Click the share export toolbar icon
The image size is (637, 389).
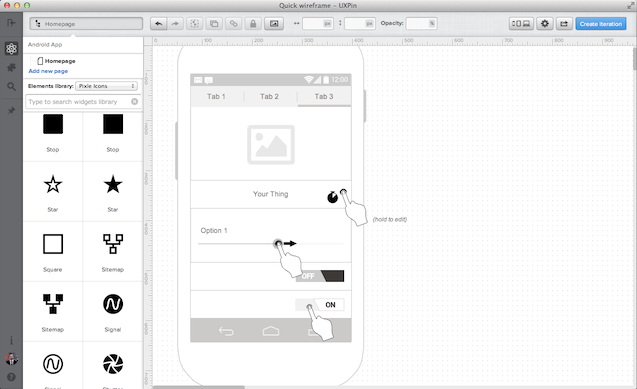coord(564,24)
